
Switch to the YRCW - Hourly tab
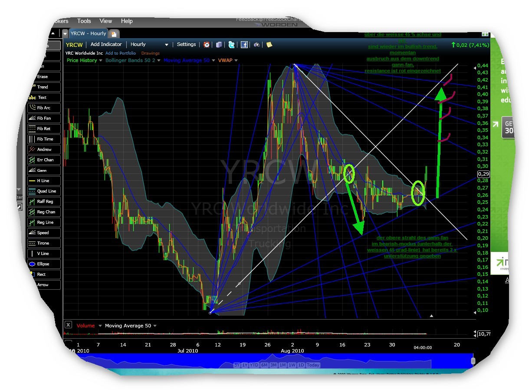(88, 33)
